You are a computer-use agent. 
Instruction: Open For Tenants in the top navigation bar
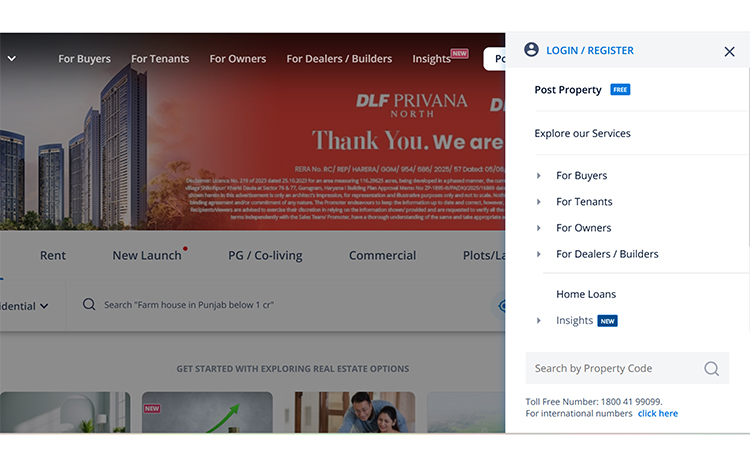coord(160,59)
